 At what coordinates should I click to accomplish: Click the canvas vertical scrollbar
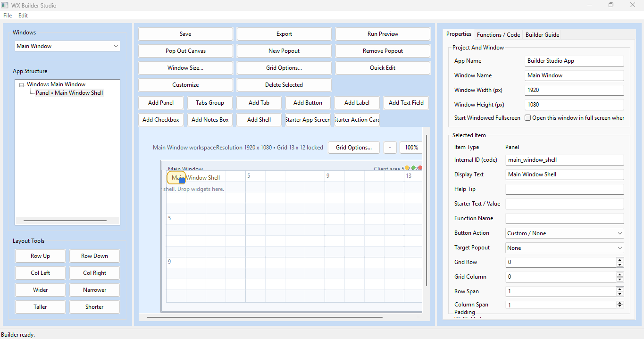point(427,211)
